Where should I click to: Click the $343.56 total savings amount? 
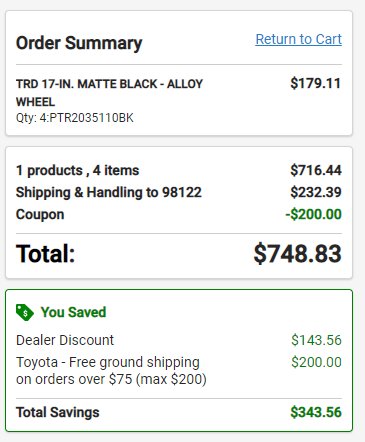[316, 412]
